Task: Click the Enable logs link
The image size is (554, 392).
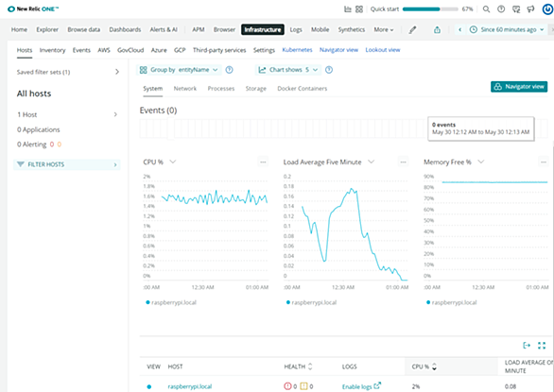Action: (x=361, y=386)
